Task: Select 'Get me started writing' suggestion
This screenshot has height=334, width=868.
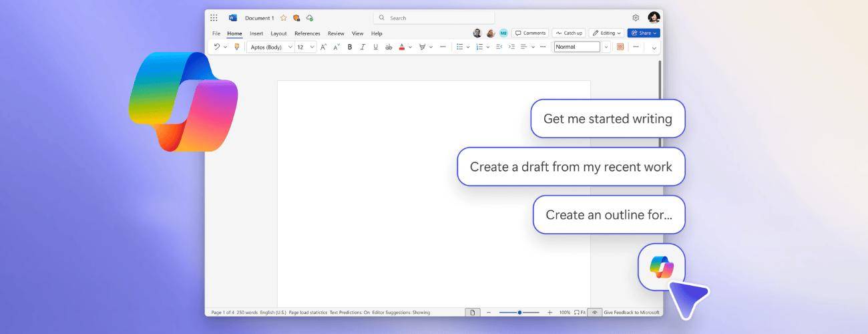Action: pos(608,119)
